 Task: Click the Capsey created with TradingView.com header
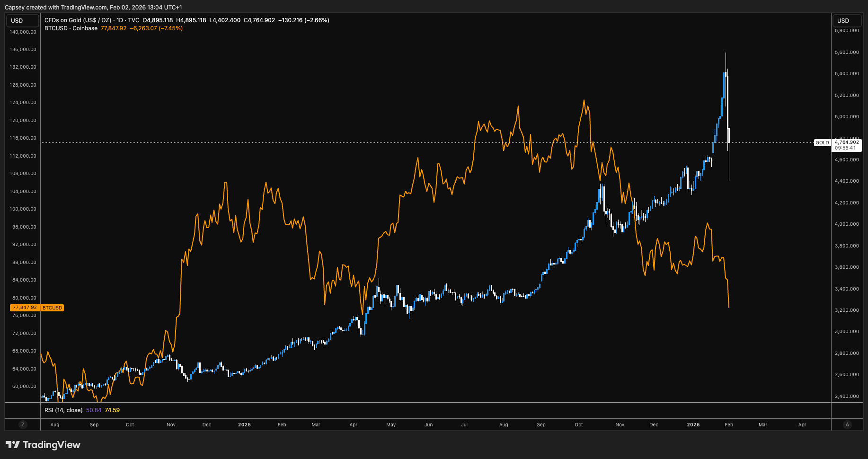93,8
